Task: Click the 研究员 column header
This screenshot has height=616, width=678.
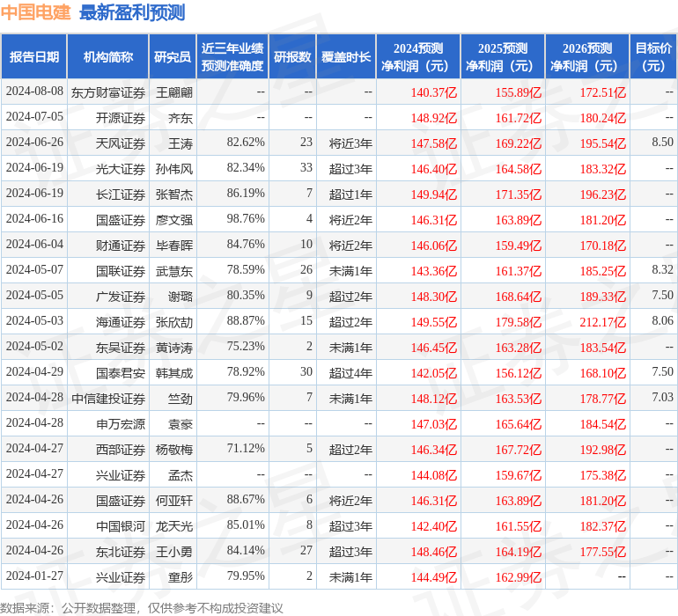Action: coord(173,57)
